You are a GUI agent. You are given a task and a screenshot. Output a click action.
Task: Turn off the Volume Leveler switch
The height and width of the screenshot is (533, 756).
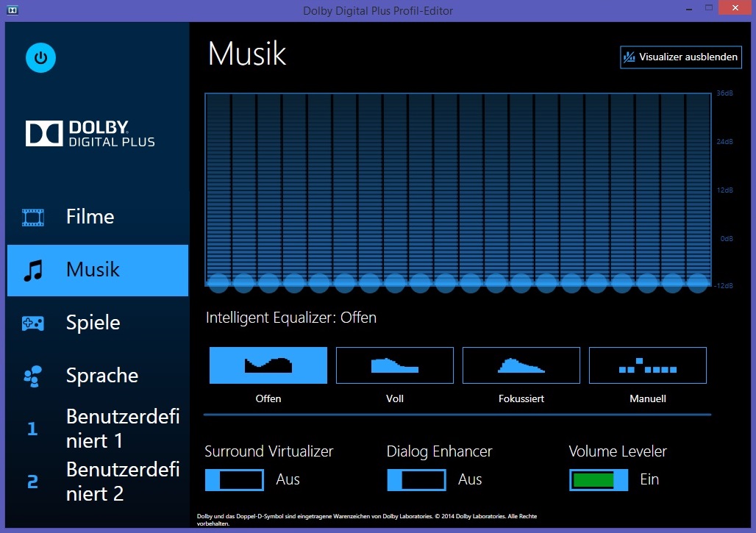click(x=599, y=480)
